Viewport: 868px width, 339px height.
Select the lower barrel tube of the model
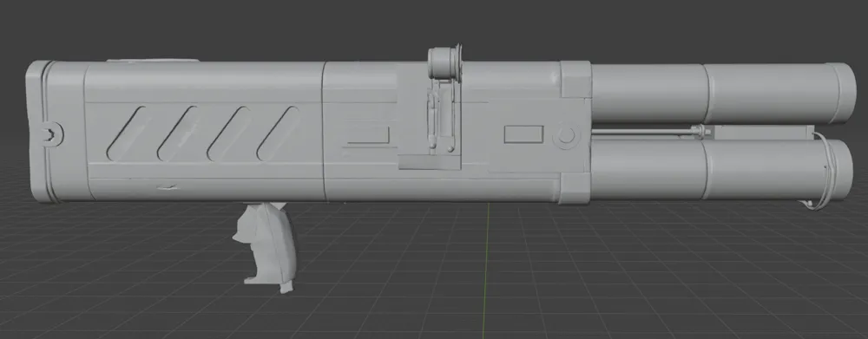click(722, 170)
